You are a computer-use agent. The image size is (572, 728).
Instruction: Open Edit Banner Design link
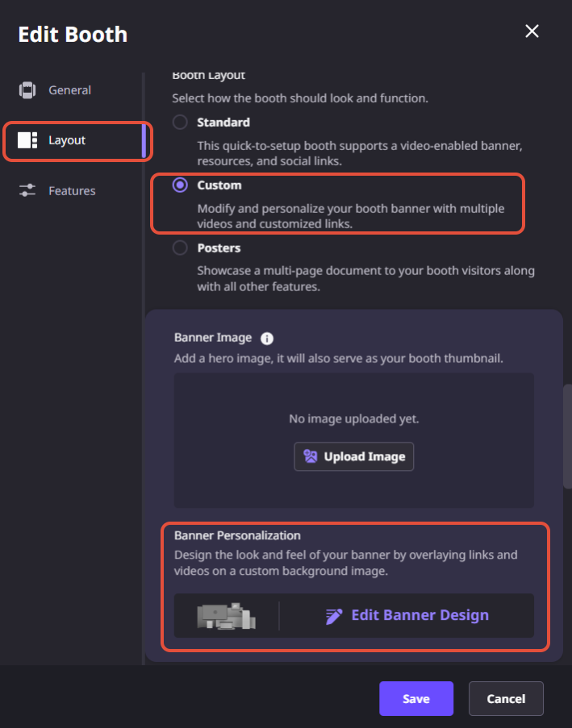click(420, 615)
